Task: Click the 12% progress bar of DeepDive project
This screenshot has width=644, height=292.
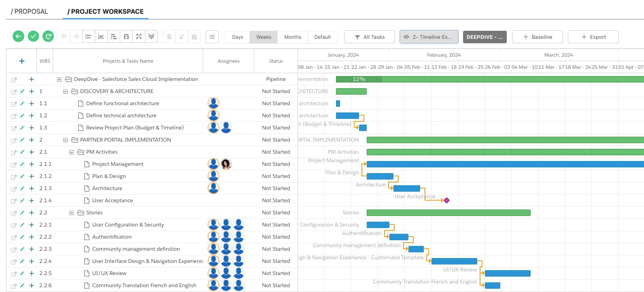Action: [x=359, y=79]
